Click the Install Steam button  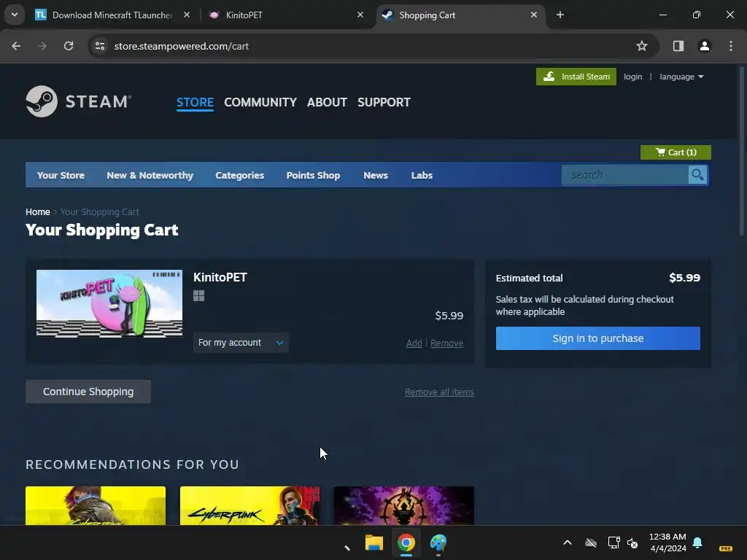point(576,77)
